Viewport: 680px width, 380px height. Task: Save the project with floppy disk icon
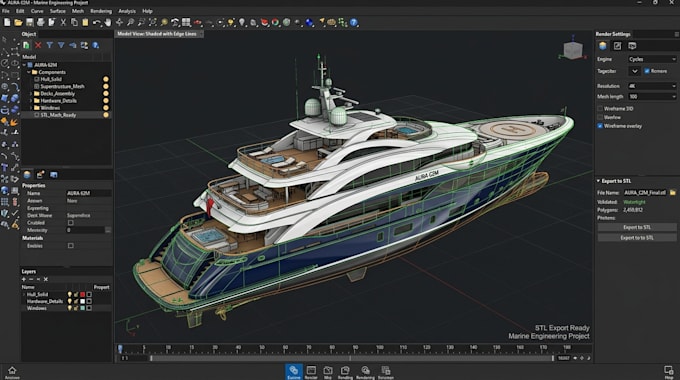(x=29, y=23)
